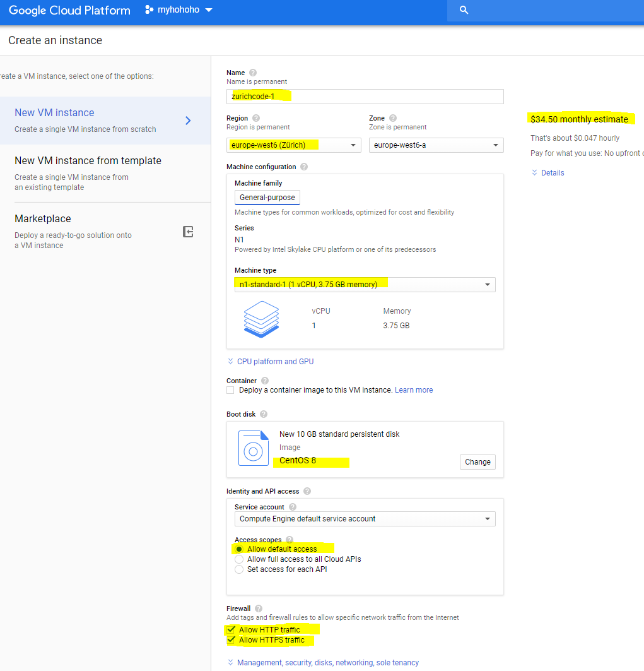Select the New VM instance option
The width and height of the screenshot is (644, 671).
(105, 120)
